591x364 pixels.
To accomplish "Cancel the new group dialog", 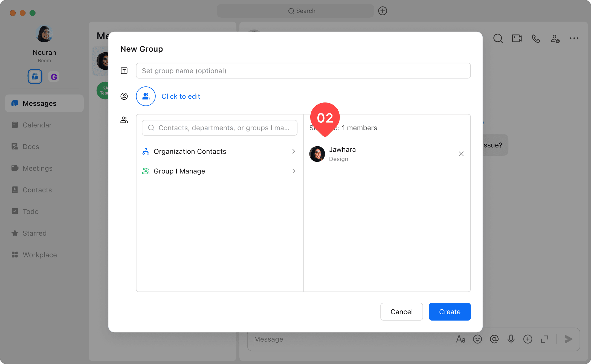I will 401,312.
